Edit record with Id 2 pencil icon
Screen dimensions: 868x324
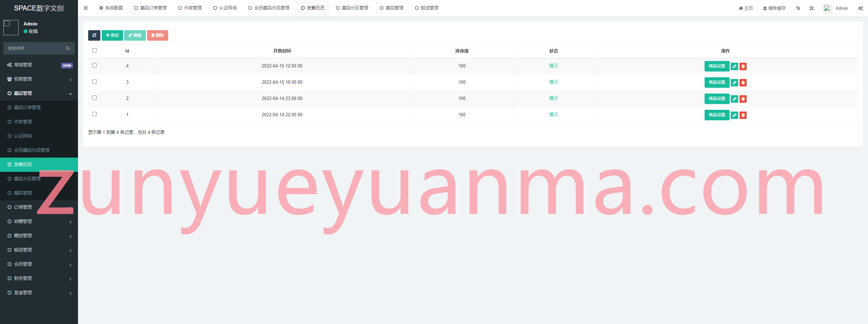coord(734,99)
